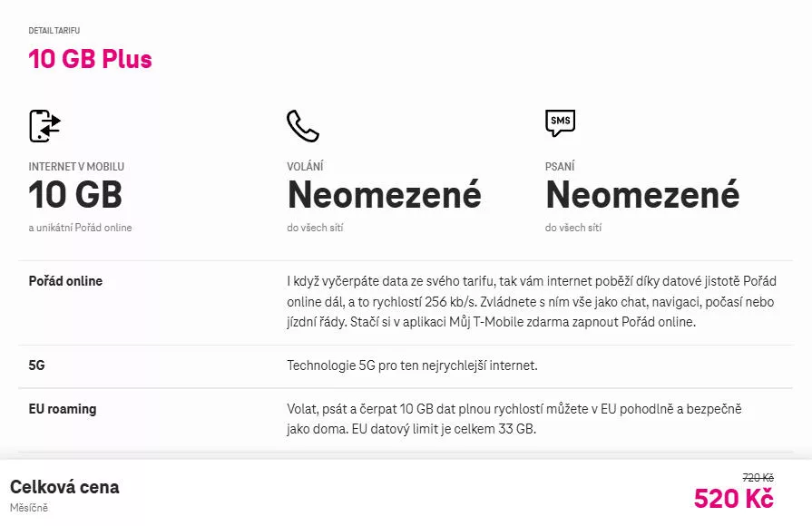The height and width of the screenshot is (526, 812).
Task: Click the SMS speech bubble icon
Action: click(x=561, y=123)
